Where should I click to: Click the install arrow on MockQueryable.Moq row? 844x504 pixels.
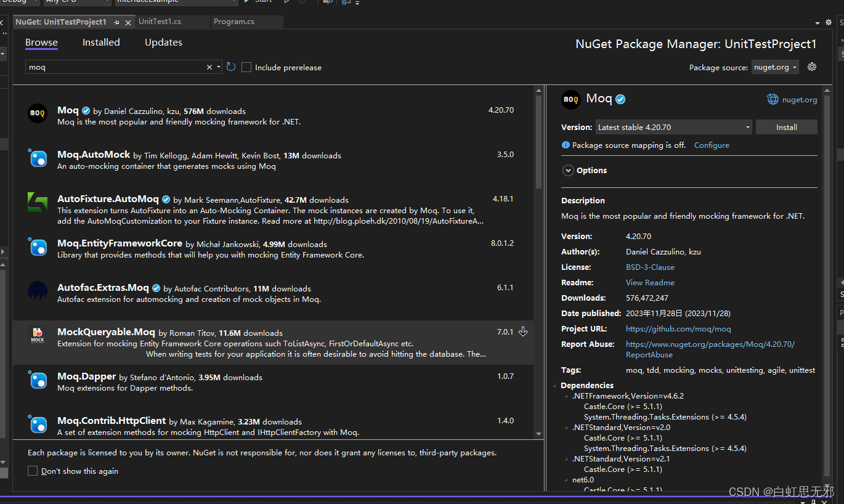(523, 331)
